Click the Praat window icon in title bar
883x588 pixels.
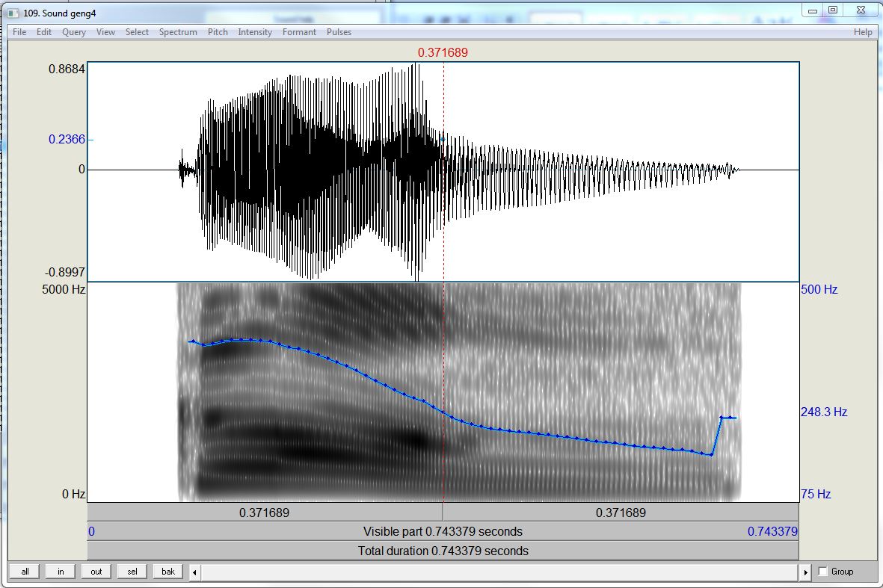[x=13, y=13]
